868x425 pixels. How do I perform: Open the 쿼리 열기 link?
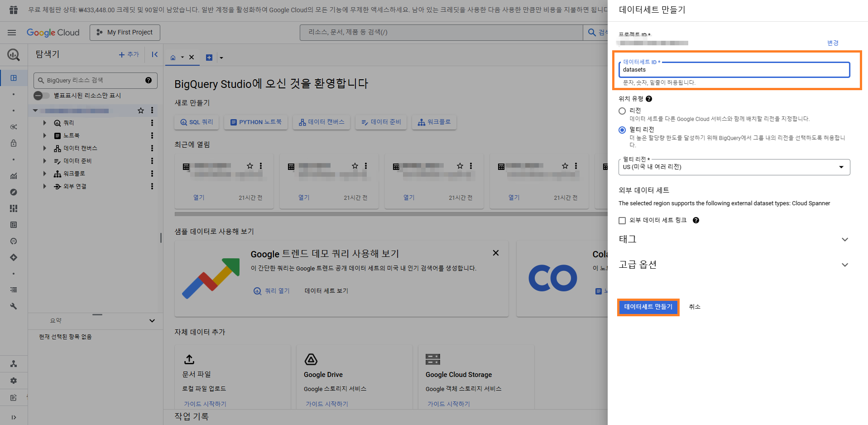tap(272, 291)
